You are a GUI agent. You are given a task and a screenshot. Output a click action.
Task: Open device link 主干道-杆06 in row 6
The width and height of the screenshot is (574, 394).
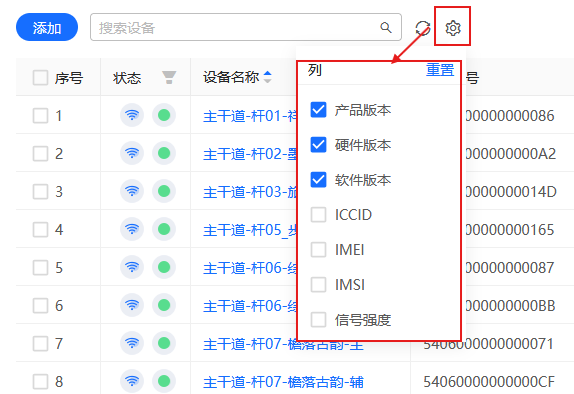[x=250, y=306]
